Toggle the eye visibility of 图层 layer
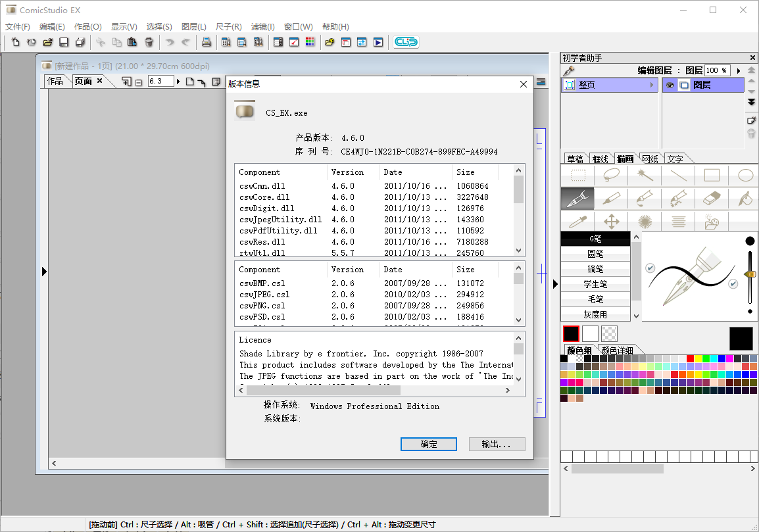This screenshot has width=759, height=532. [x=670, y=85]
